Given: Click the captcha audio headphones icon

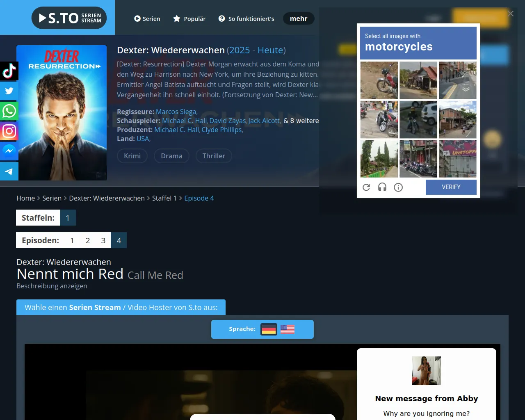Looking at the screenshot, I should (x=382, y=187).
